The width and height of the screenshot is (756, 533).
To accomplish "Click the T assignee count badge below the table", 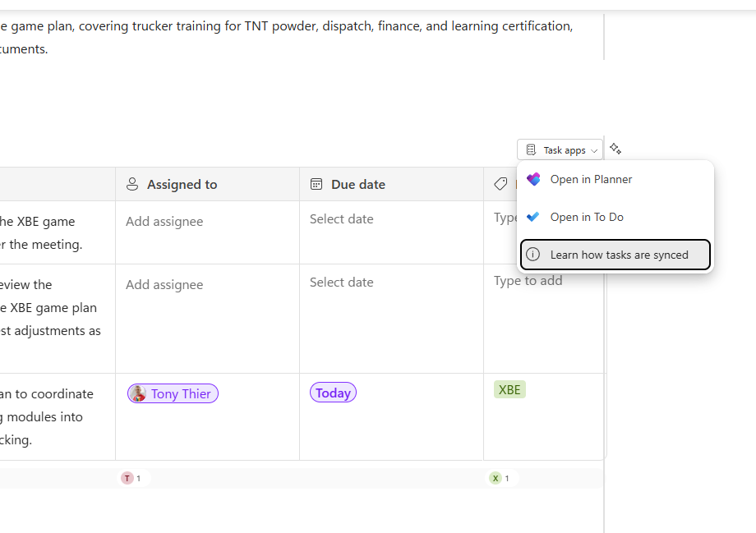I will click(131, 478).
